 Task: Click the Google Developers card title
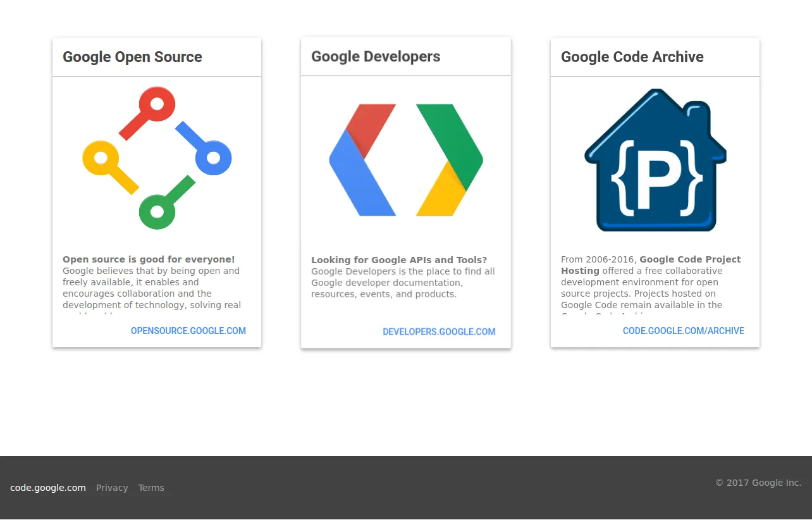coord(376,56)
